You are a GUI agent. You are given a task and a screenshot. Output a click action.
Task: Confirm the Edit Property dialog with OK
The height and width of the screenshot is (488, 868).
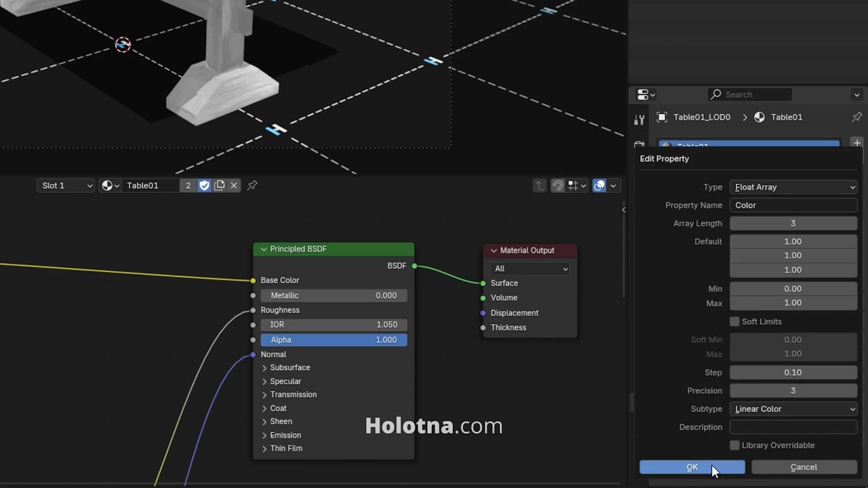(692, 467)
